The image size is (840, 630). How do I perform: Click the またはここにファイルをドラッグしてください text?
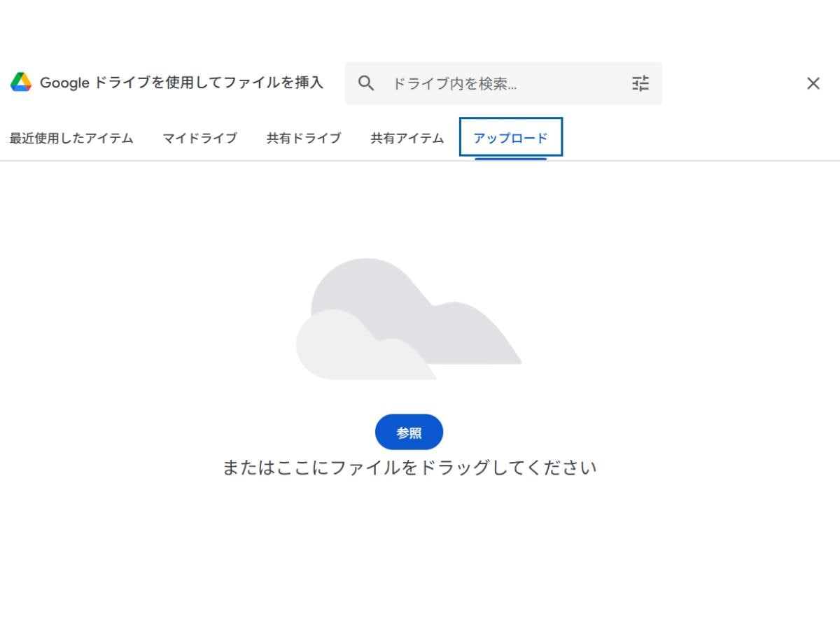(409, 468)
